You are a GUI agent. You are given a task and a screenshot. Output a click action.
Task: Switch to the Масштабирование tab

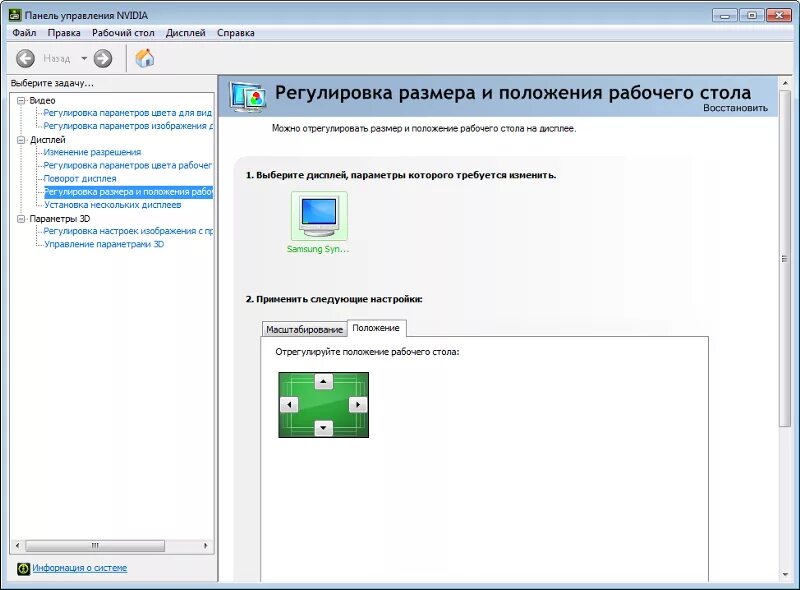click(304, 330)
